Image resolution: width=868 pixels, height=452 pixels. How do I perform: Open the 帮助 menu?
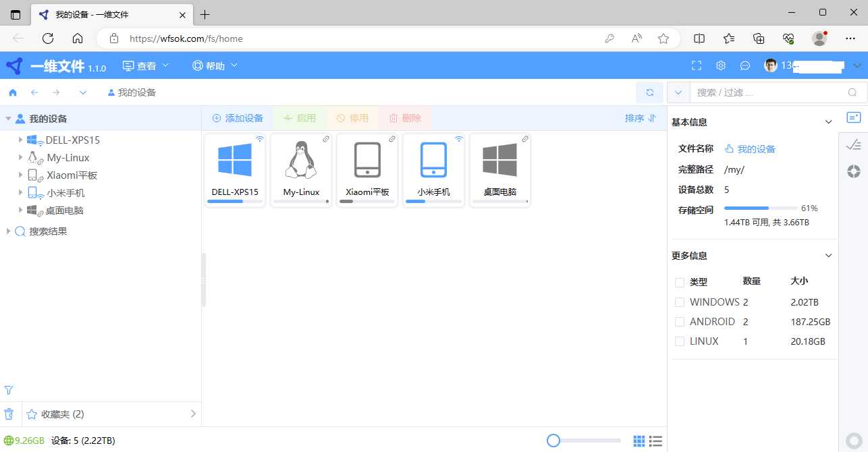(215, 65)
